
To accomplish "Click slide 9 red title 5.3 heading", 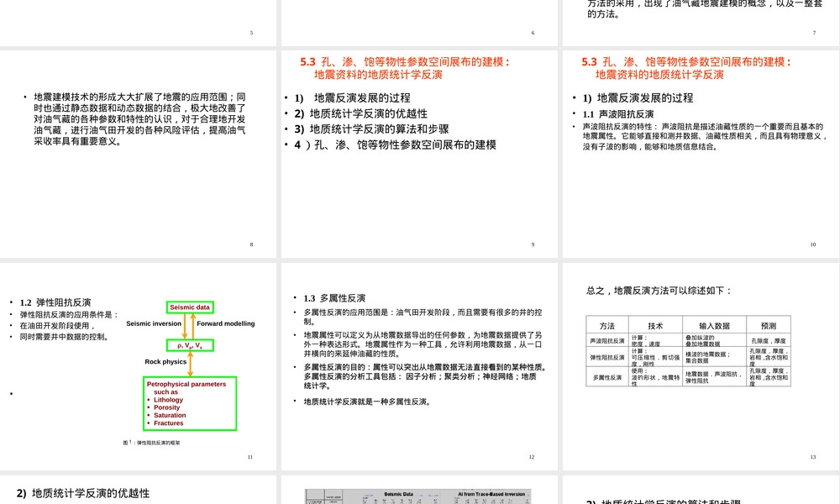I will point(405,68).
